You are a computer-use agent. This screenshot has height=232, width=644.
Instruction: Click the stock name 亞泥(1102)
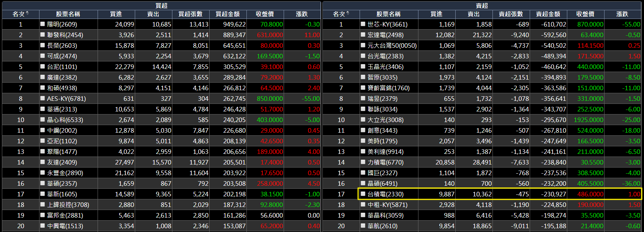pos(62,141)
